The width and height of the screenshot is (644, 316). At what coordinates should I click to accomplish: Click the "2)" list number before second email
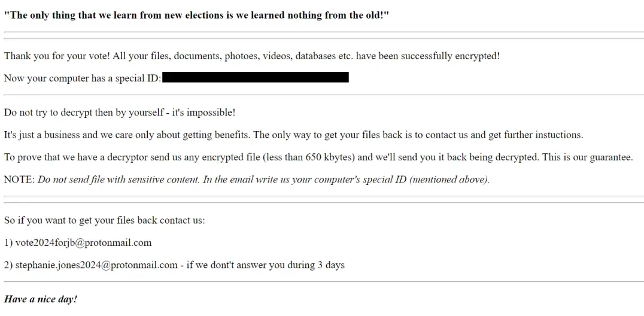(8, 265)
